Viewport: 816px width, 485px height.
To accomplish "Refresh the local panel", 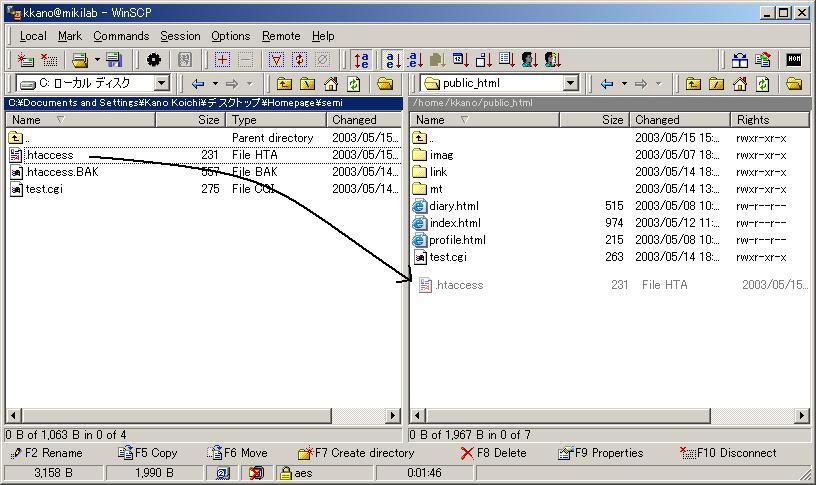I will (x=354, y=84).
